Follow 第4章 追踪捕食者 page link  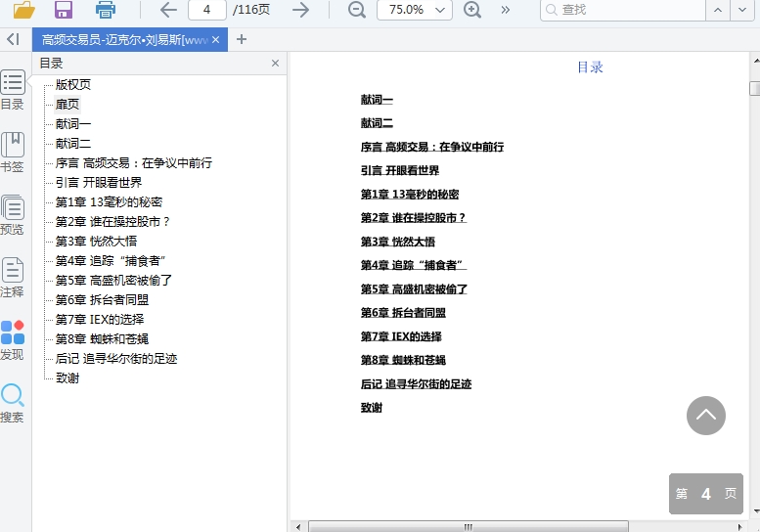tap(414, 266)
